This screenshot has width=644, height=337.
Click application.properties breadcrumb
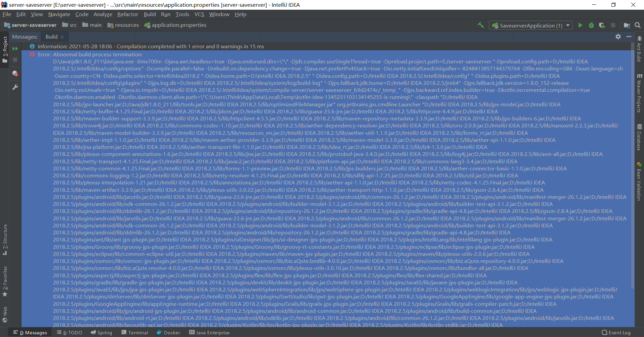pyautogui.click(x=175, y=25)
